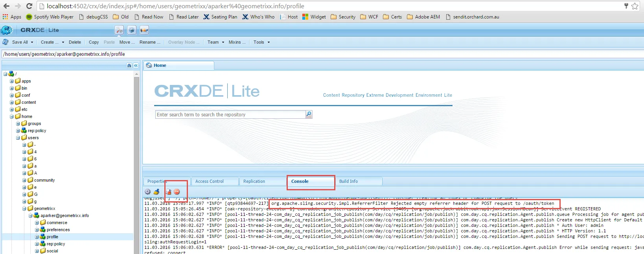The height and width of the screenshot is (254, 644).
Task: Click the Rename ... toolbar button
Action: pyautogui.click(x=150, y=42)
